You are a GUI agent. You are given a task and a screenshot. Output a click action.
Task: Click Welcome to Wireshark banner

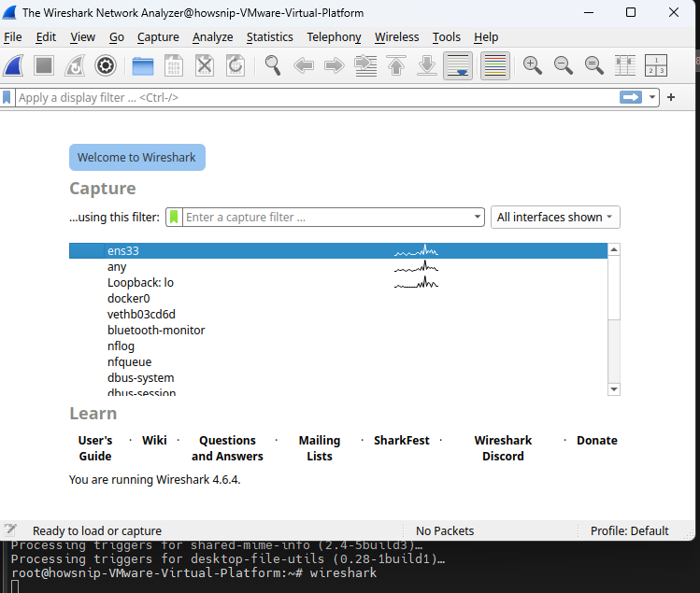(137, 157)
